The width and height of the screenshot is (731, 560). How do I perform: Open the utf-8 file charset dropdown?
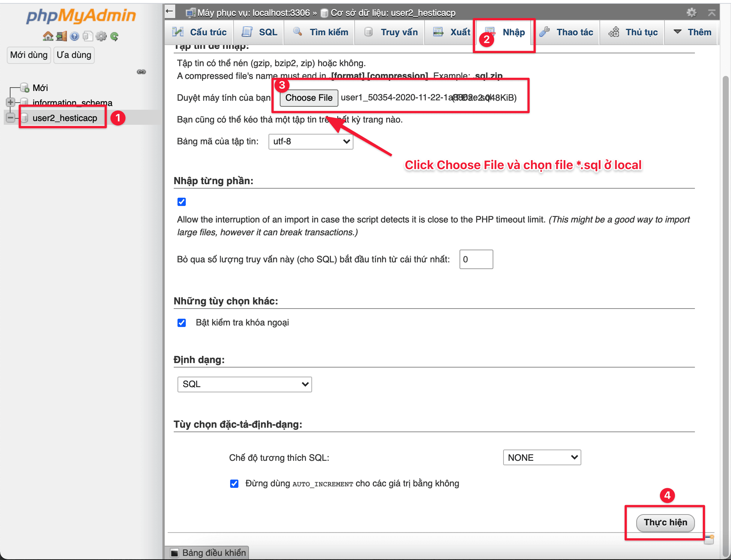coord(311,142)
